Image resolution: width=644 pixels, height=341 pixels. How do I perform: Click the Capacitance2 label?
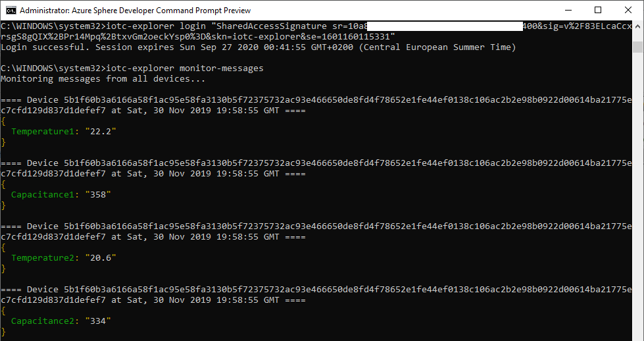pos(45,321)
